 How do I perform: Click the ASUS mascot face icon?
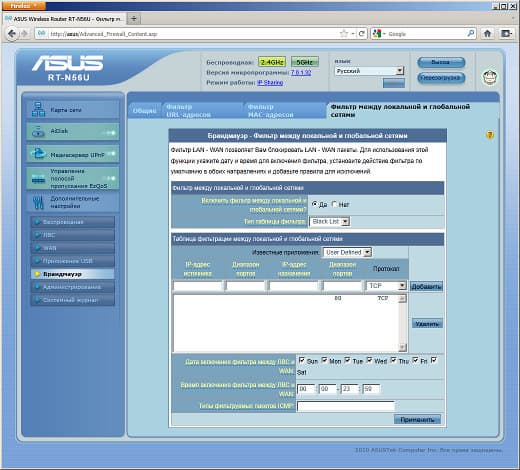coord(490,77)
